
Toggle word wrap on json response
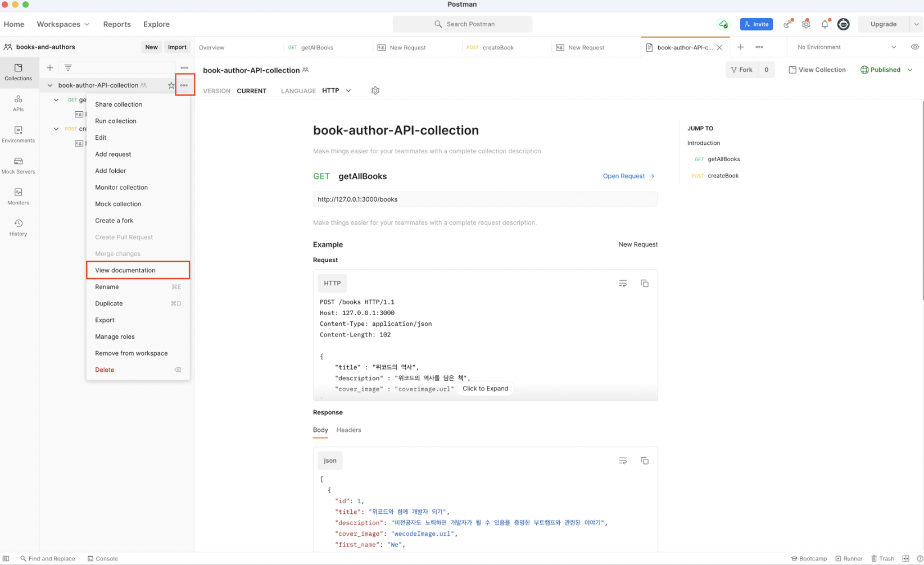coord(623,461)
